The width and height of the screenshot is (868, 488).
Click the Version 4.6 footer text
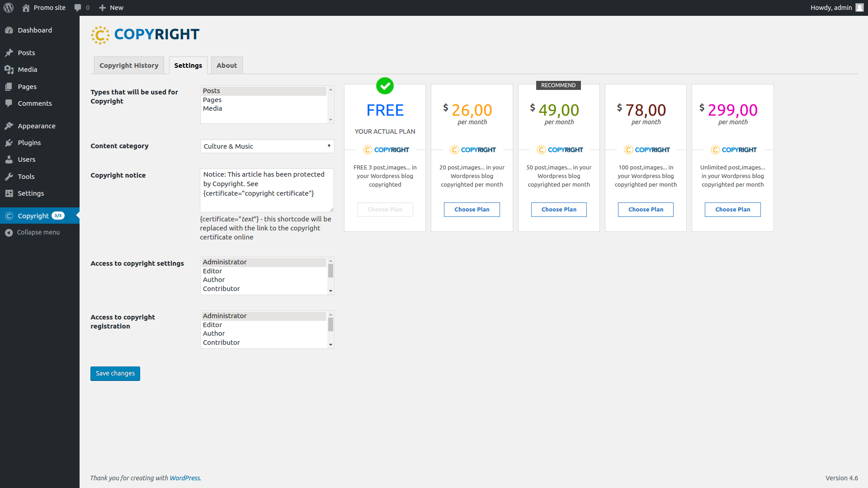(841, 478)
